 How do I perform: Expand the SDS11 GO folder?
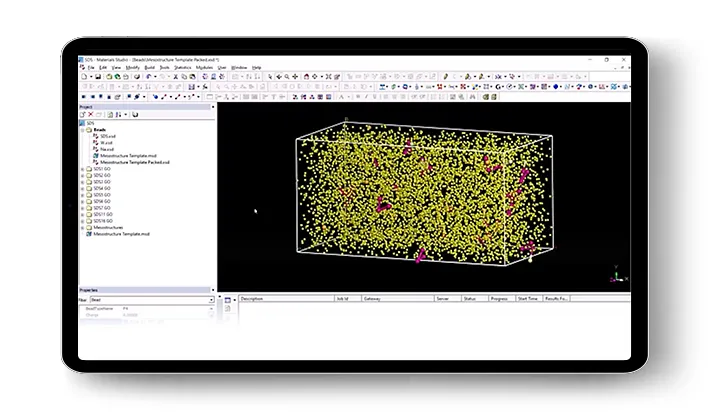pos(83,214)
